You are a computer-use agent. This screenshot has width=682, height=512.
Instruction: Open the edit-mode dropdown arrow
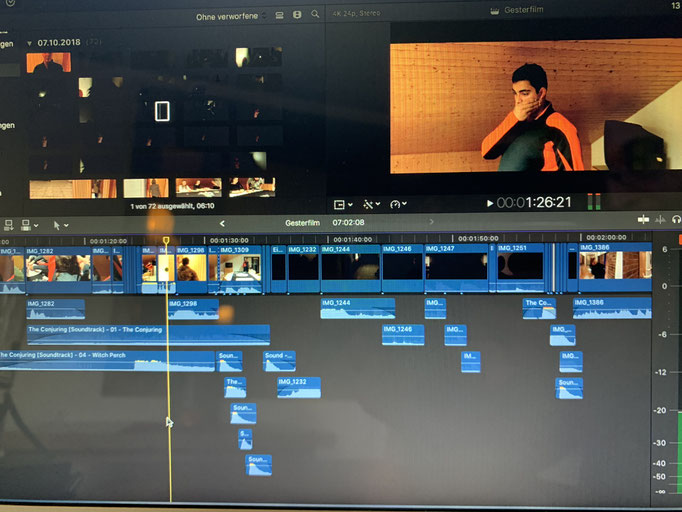click(x=30, y=225)
